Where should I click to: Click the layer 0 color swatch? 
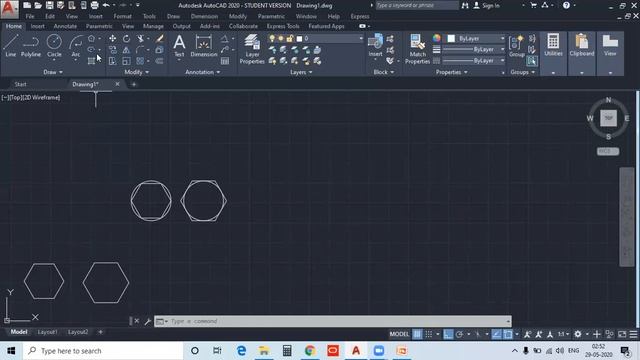299,38
